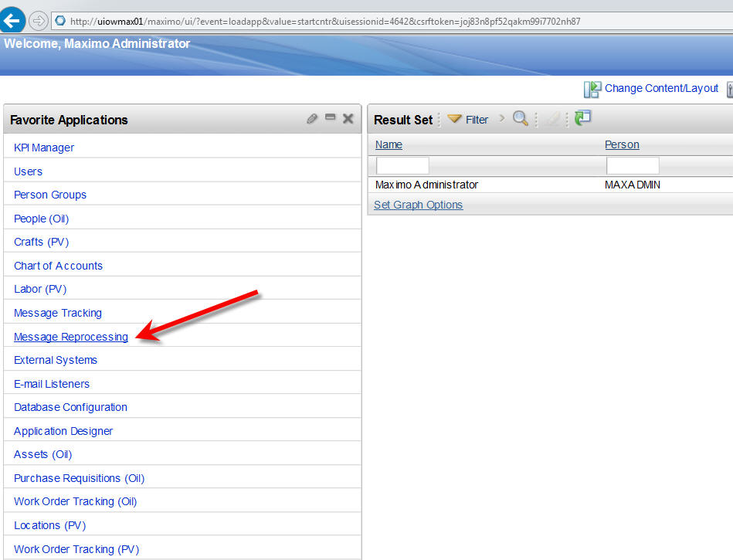Viewport: 733px width, 560px height.
Task: Open the magnifier search icon in Result Set
Action: 520,118
